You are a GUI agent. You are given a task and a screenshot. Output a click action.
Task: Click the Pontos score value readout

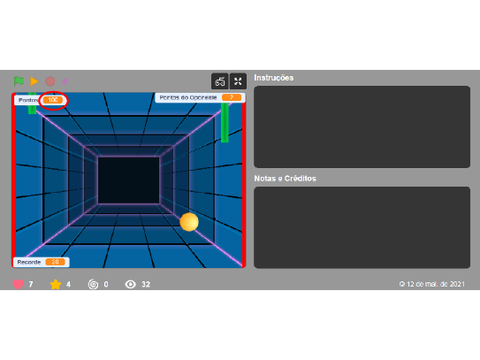[53, 100]
